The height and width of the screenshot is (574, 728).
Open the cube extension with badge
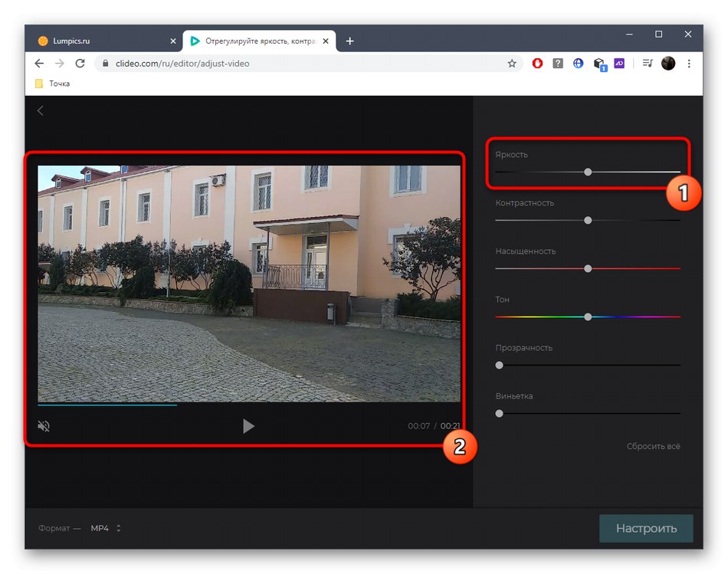pos(599,64)
